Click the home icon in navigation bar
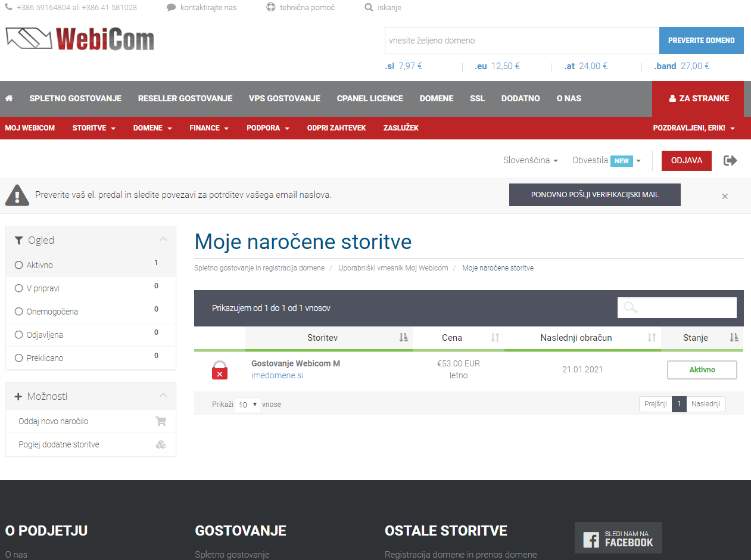Screen dimensions: 751x560 tap(9, 98)
